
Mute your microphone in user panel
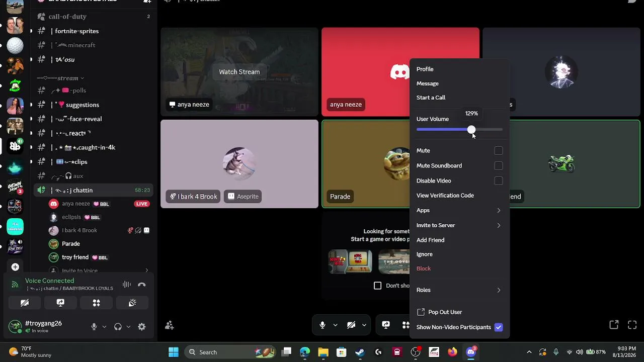coord(94,327)
